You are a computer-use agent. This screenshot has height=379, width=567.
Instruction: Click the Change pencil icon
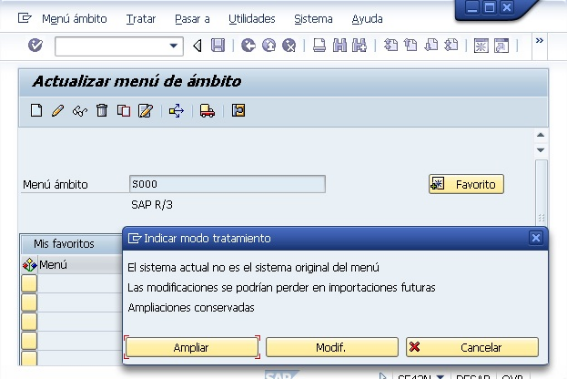58,110
